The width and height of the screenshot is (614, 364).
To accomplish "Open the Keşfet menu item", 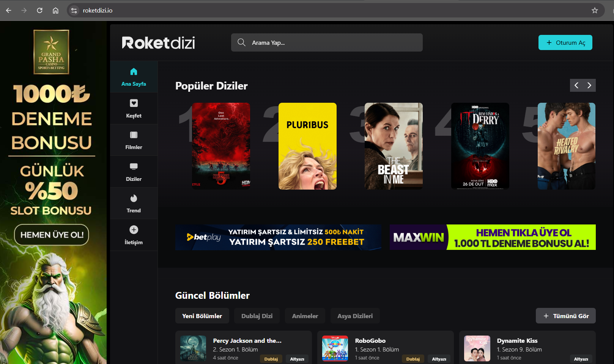I will pyautogui.click(x=134, y=108).
